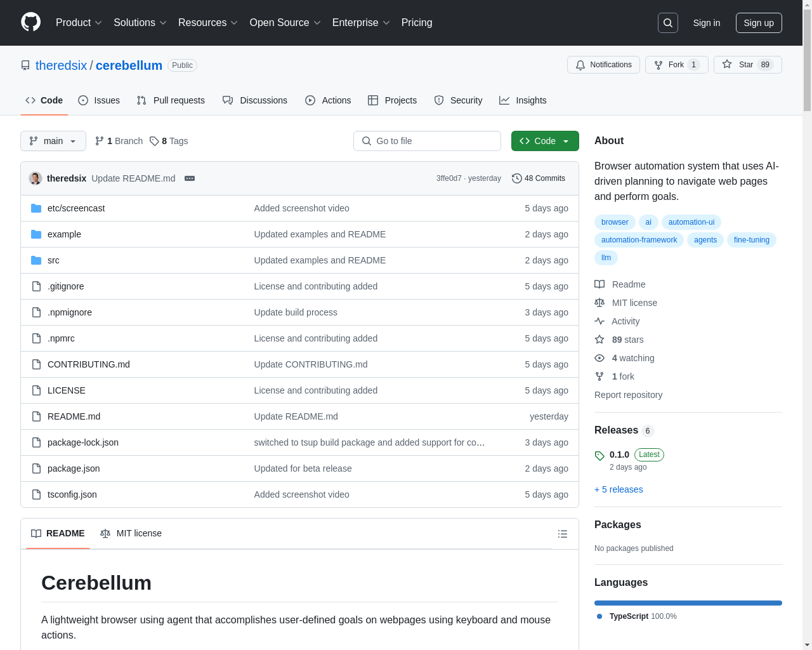Screen dimensions: 812x650
Task: View the 89 stars list
Action: [619, 340]
